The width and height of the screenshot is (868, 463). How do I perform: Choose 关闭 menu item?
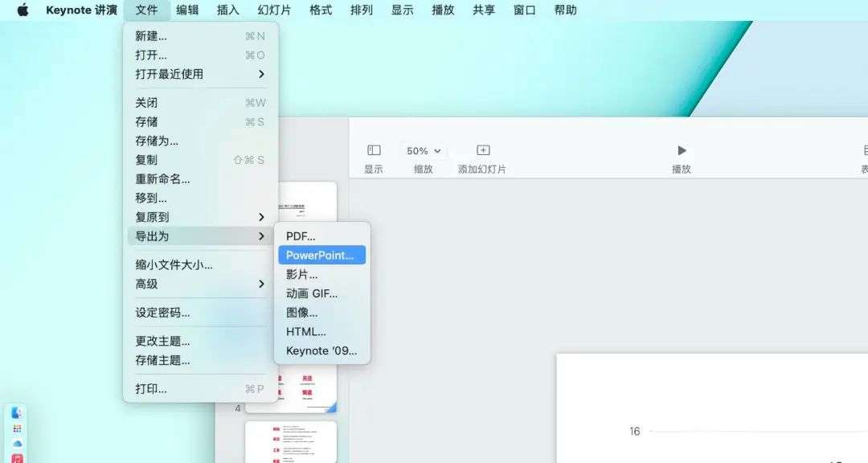pyautogui.click(x=200, y=102)
